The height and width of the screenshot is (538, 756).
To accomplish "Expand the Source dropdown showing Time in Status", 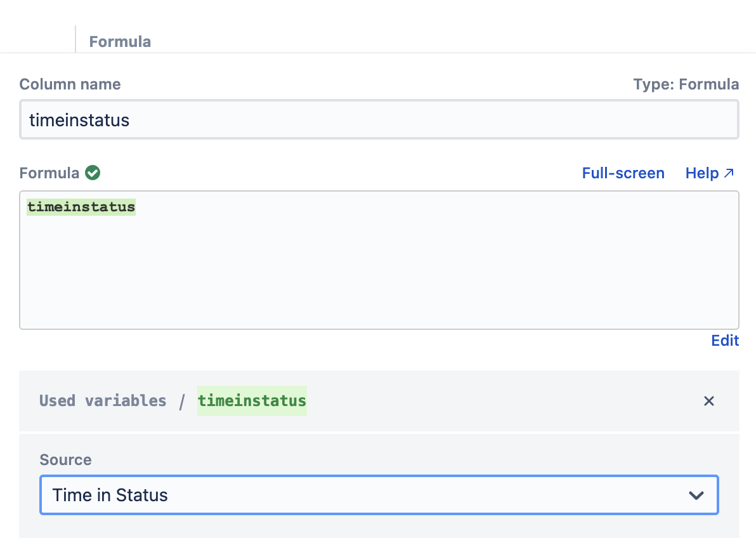I will [379, 495].
